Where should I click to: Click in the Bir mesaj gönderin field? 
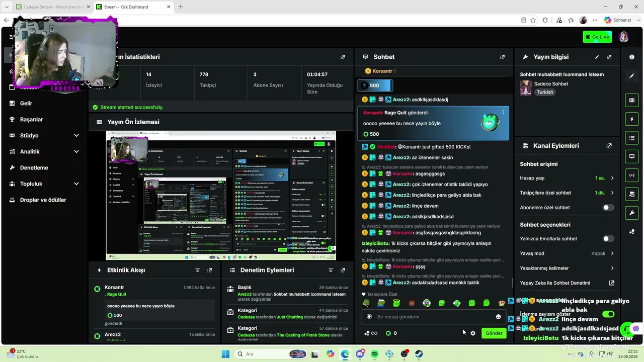click(434, 317)
